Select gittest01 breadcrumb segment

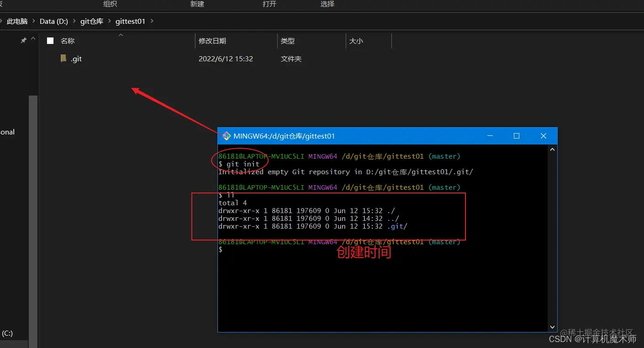pyautogui.click(x=130, y=21)
